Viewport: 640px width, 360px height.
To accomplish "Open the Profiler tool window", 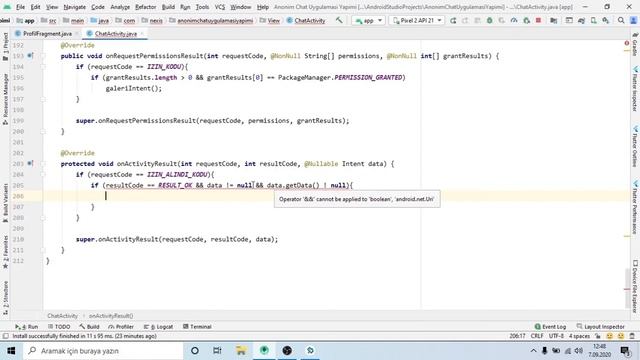I will (121, 327).
